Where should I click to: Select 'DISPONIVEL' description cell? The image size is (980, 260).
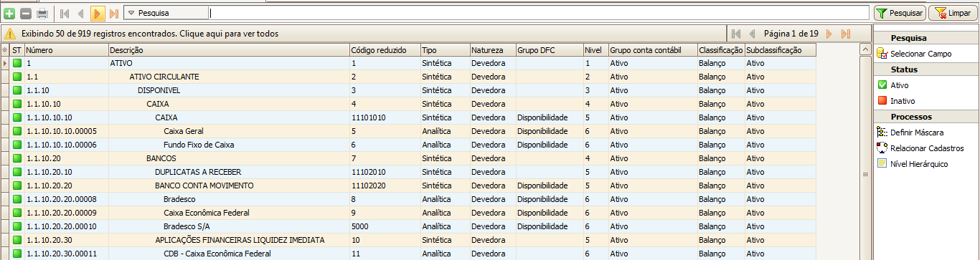click(228, 91)
